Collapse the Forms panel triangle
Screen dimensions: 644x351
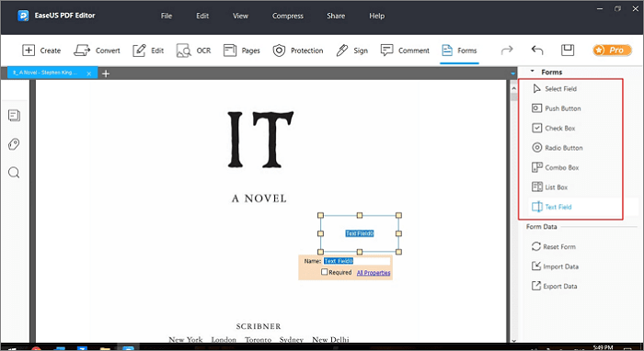pos(533,72)
